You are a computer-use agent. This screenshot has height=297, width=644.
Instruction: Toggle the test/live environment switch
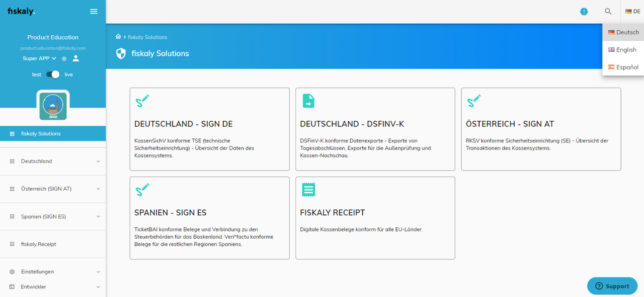(x=53, y=75)
